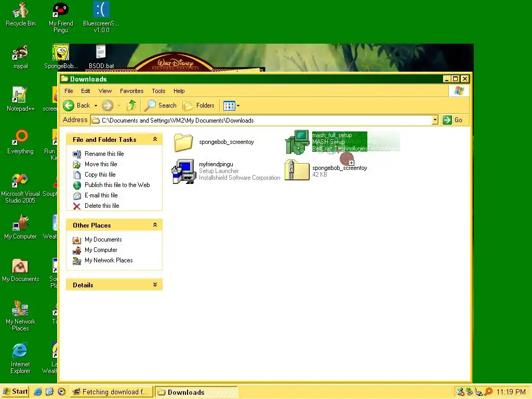Click the clock showing 11:19 PM
The width and height of the screenshot is (532, 399).
pos(511,392)
